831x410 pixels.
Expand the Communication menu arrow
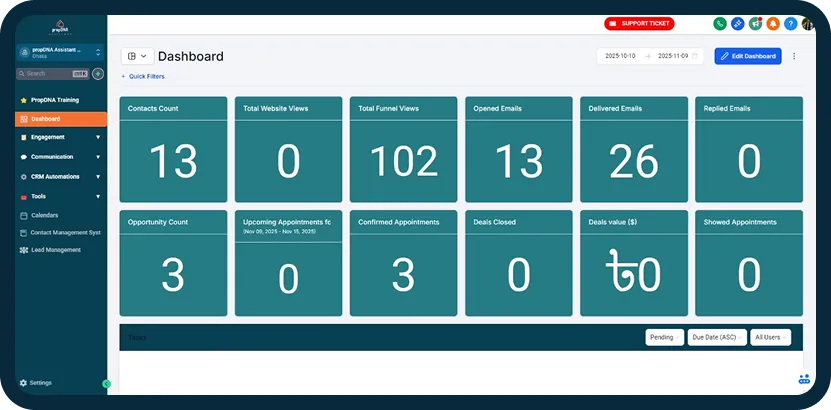(x=98, y=157)
